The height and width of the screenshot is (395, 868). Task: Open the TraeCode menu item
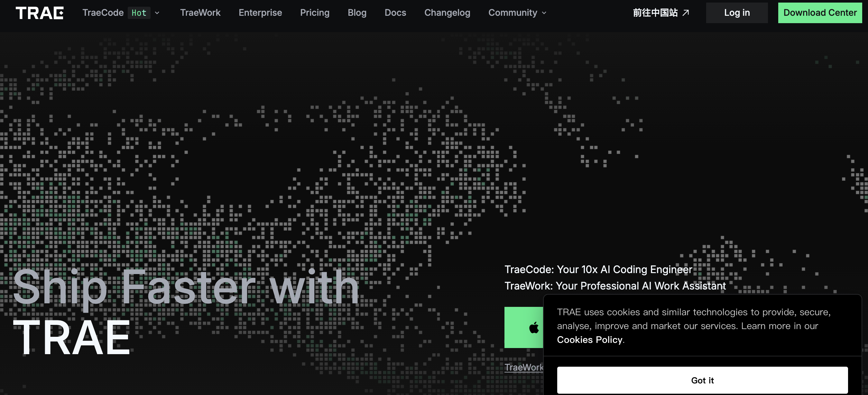click(103, 13)
